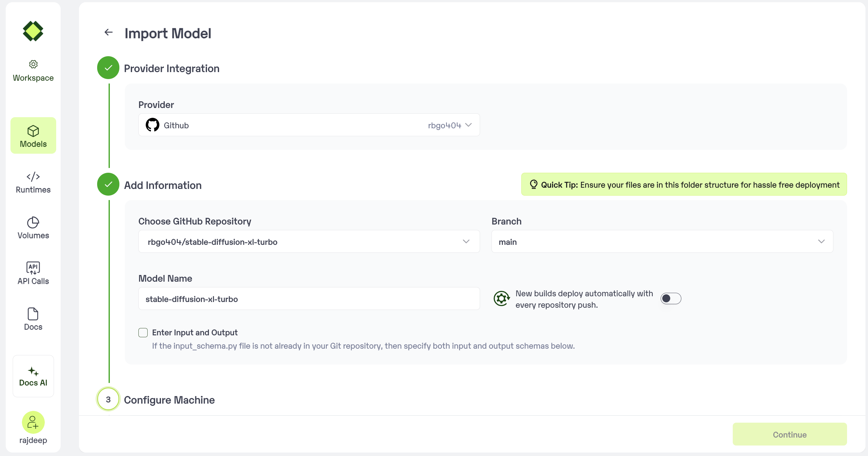Go to Configure Machine step 3
This screenshot has width=868, height=456.
click(108, 399)
